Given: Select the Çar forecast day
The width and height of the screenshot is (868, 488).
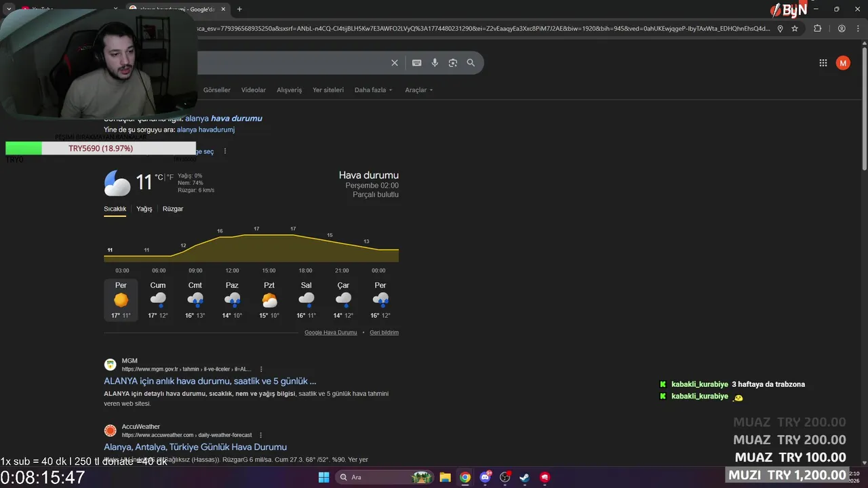Looking at the screenshot, I should click(x=343, y=300).
